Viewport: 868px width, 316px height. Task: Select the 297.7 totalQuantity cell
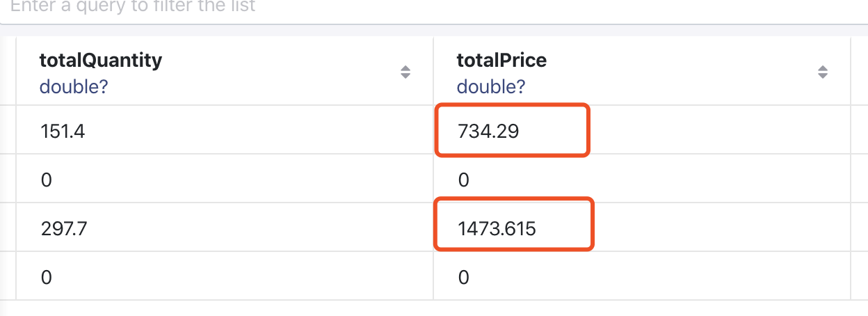pos(63,228)
